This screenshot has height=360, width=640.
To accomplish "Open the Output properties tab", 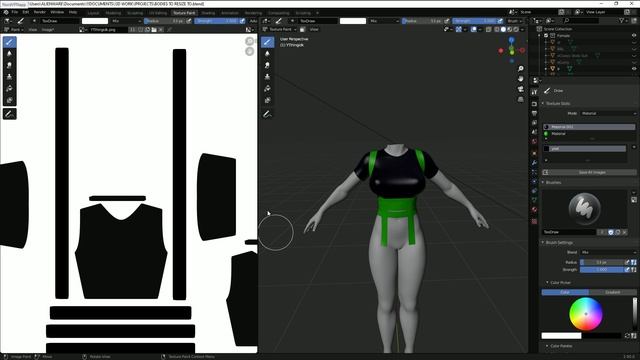I will pos(534,113).
